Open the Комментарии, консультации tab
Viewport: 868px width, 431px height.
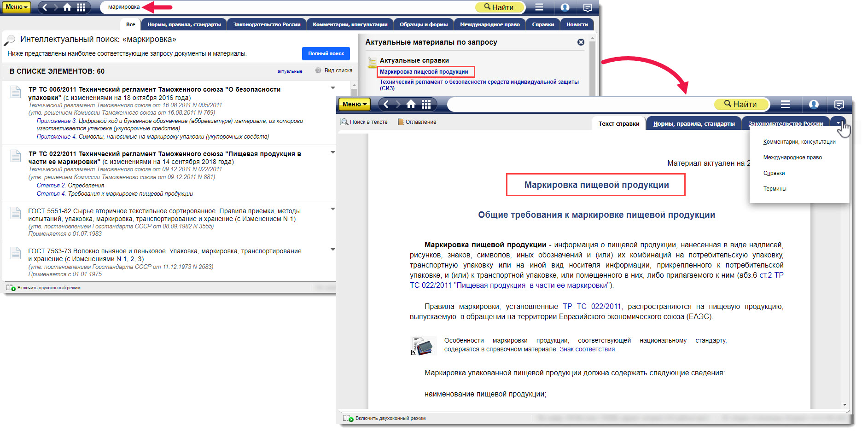pyautogui.click(x=350, y=24)
